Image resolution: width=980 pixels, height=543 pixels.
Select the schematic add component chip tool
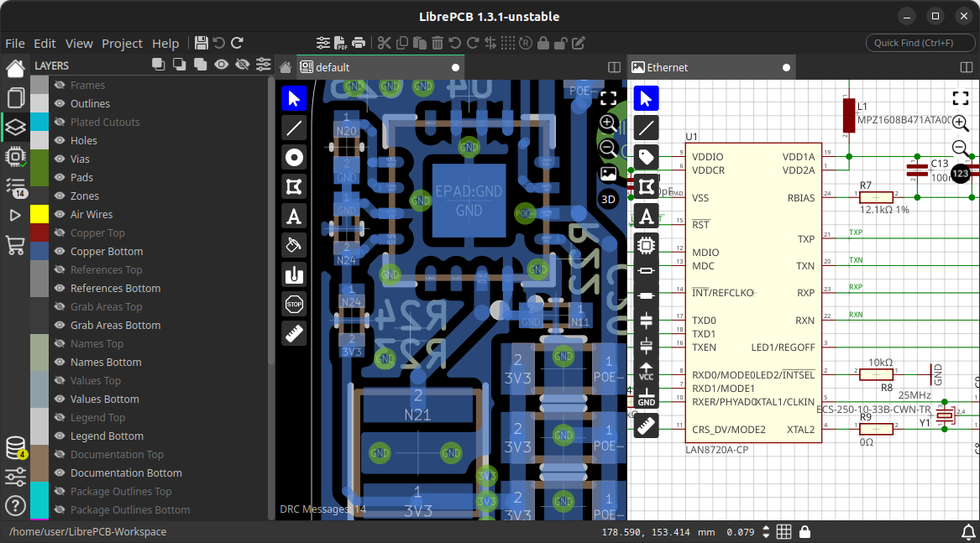646,245
